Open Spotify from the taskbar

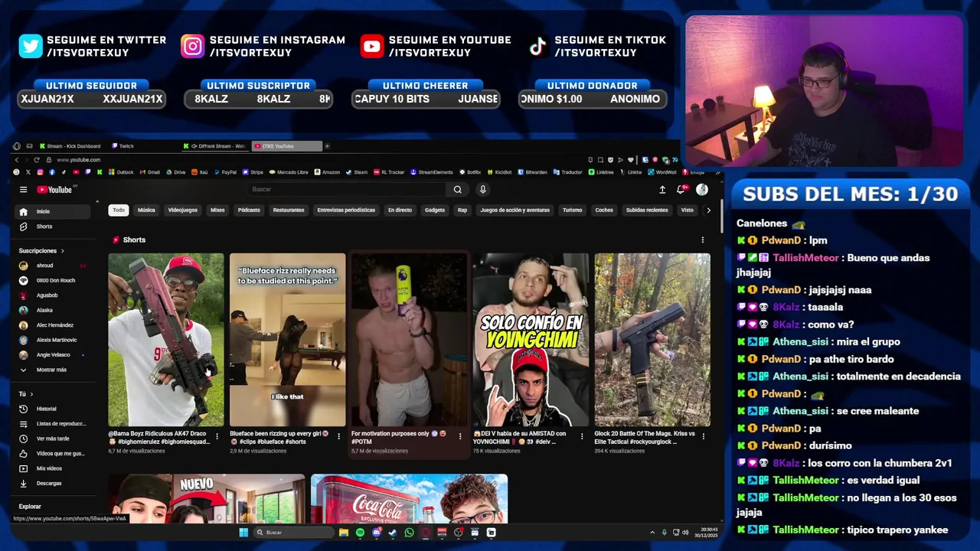point(360,533)
